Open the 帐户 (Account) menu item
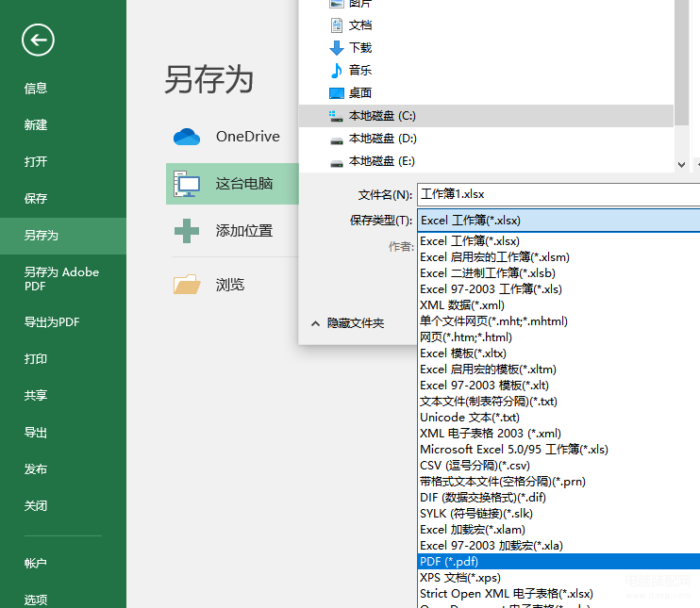Viewport: 700px width, 608px height. point(36,564)
